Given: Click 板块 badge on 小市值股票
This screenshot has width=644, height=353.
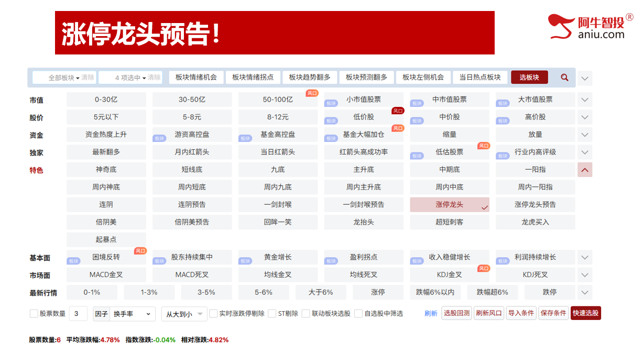Looking at the screenshot, I should tap(331, 103).
